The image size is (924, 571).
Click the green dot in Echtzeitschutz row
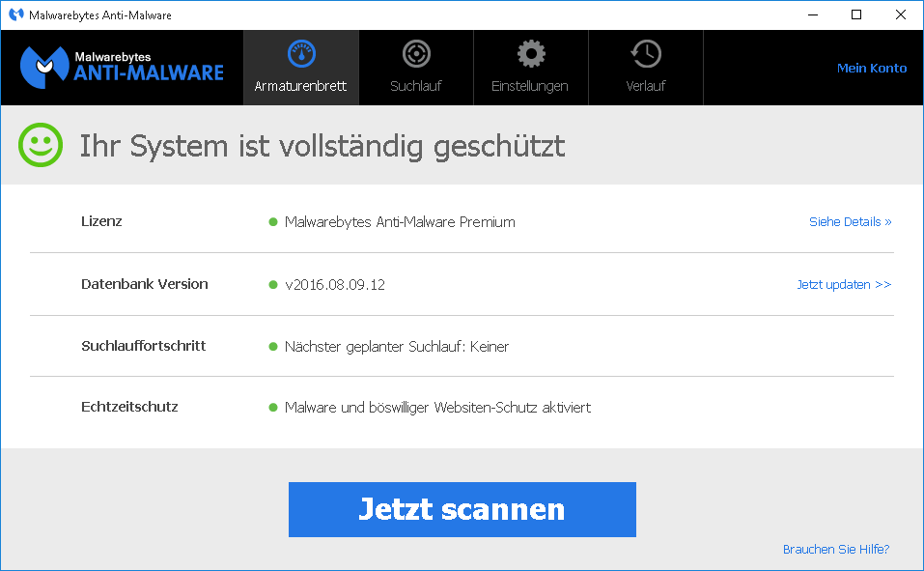(273, 407)
